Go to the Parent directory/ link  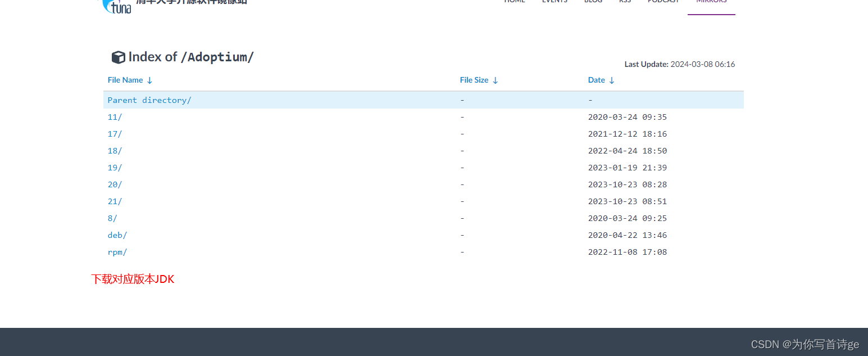click(x=149, y=100)
